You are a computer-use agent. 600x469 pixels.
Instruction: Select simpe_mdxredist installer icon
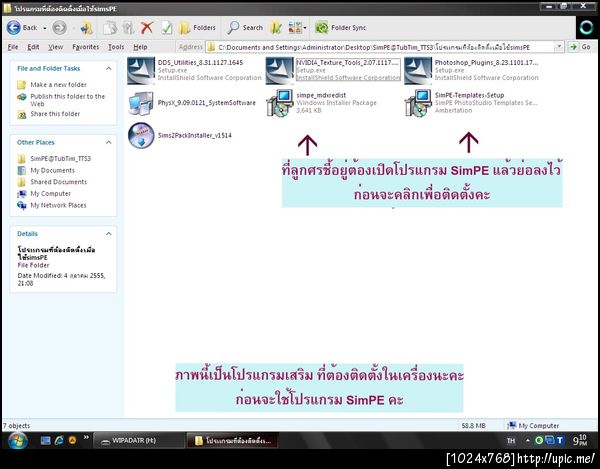coord(279,103)
